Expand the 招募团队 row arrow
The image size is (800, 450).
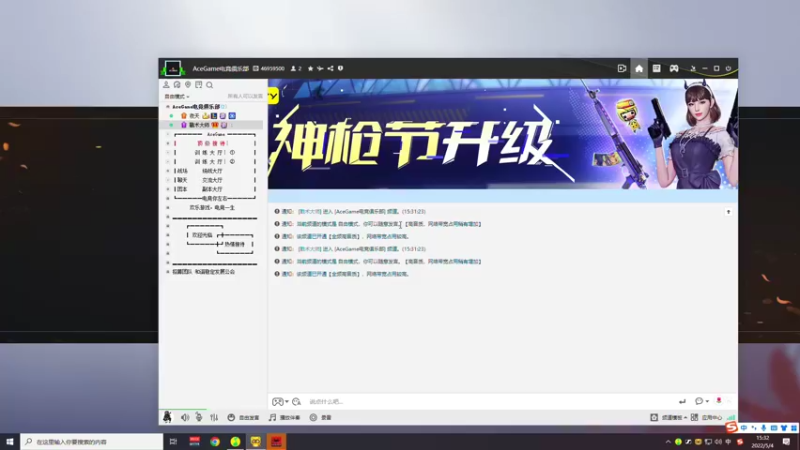click(168, 272)
